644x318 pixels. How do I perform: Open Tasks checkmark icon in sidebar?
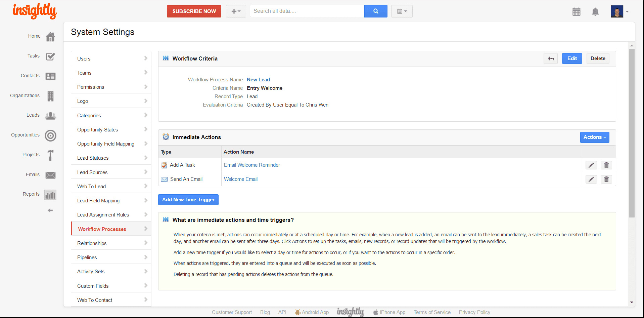click(50, 56)
